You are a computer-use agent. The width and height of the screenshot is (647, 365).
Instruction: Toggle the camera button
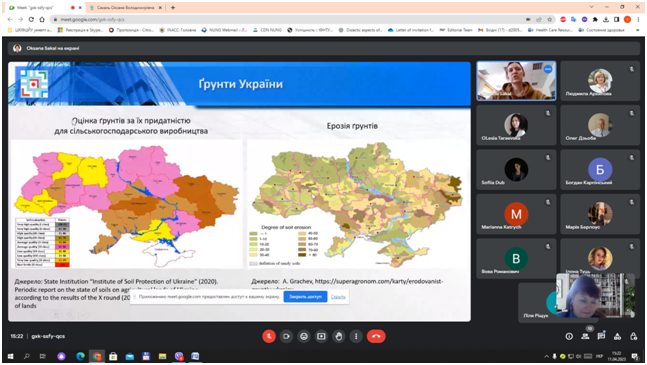click(286, 337)
